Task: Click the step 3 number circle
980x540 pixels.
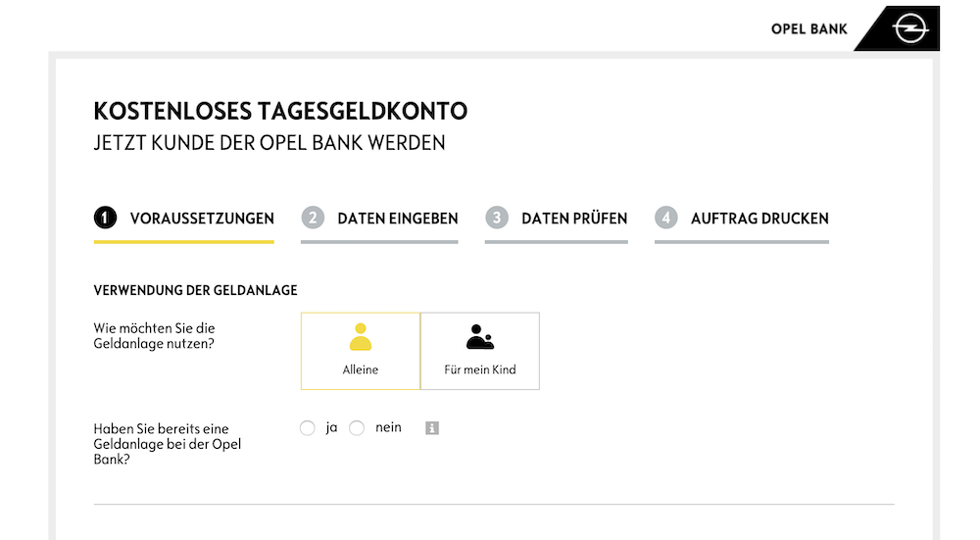Action: coord(497,218)
